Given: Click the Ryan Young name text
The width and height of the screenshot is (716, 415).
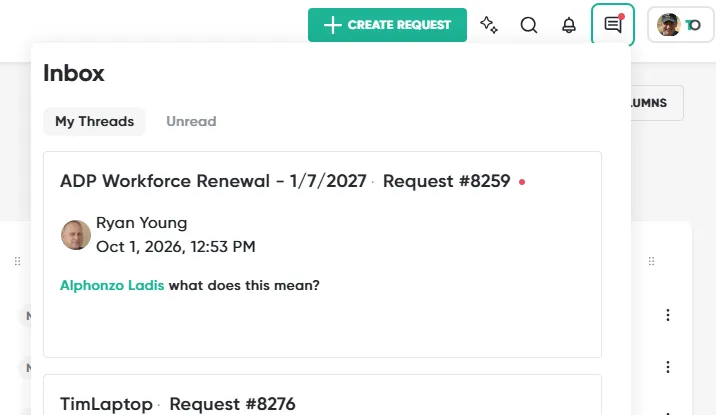Looking at the screenshot, I should (142, 223).
